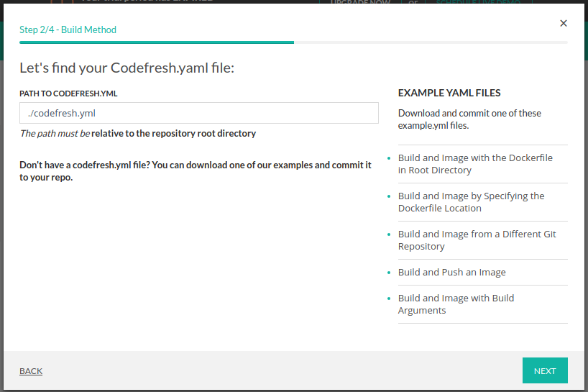
Task: Click the 'EXAMPLE YAML FILES' heading
Action: tap(449, 93)
